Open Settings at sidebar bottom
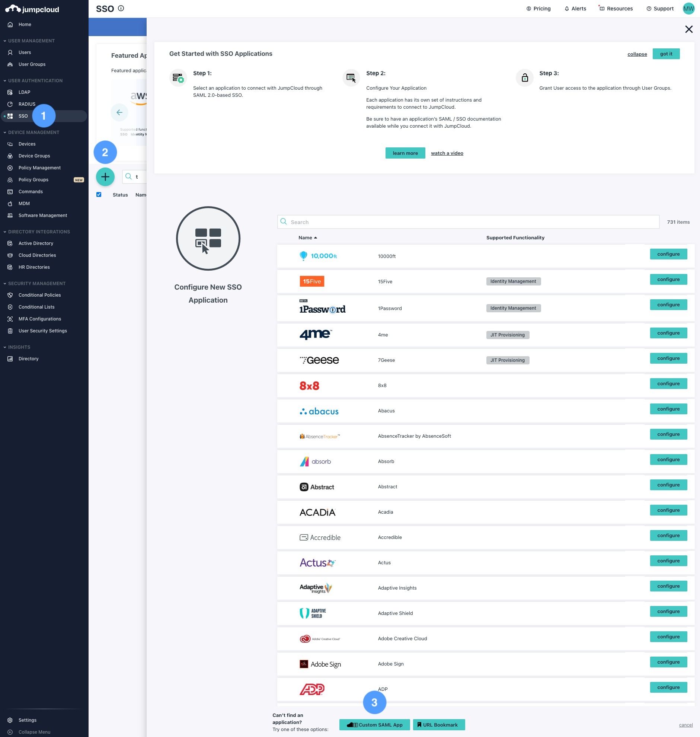Image resolution: width=700 pixels, height=737 pixels. pos(27,721)
